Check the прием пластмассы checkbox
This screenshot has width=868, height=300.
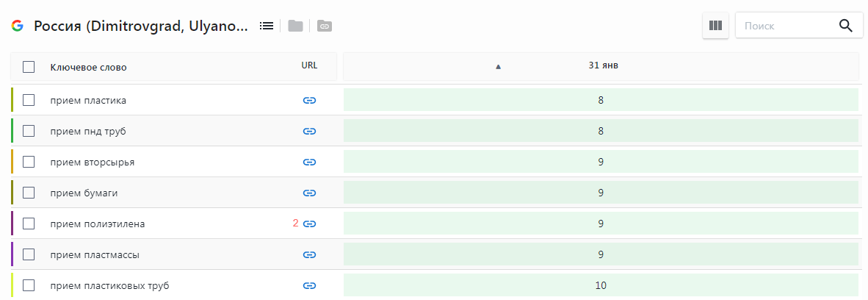(29, 254)
